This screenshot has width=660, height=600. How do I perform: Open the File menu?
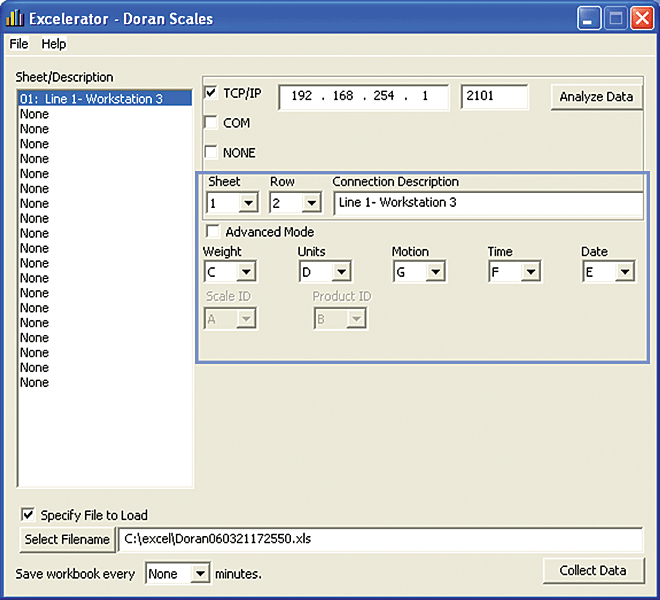(x=19, y=44)
